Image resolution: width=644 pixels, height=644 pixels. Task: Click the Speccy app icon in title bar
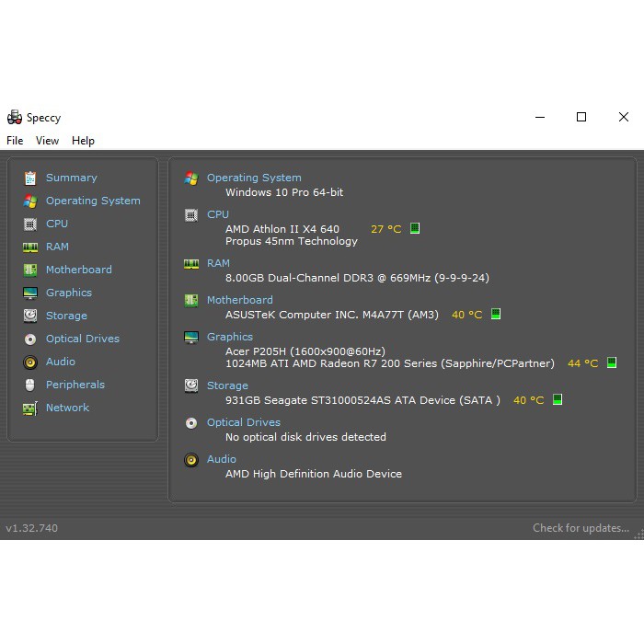15,118
